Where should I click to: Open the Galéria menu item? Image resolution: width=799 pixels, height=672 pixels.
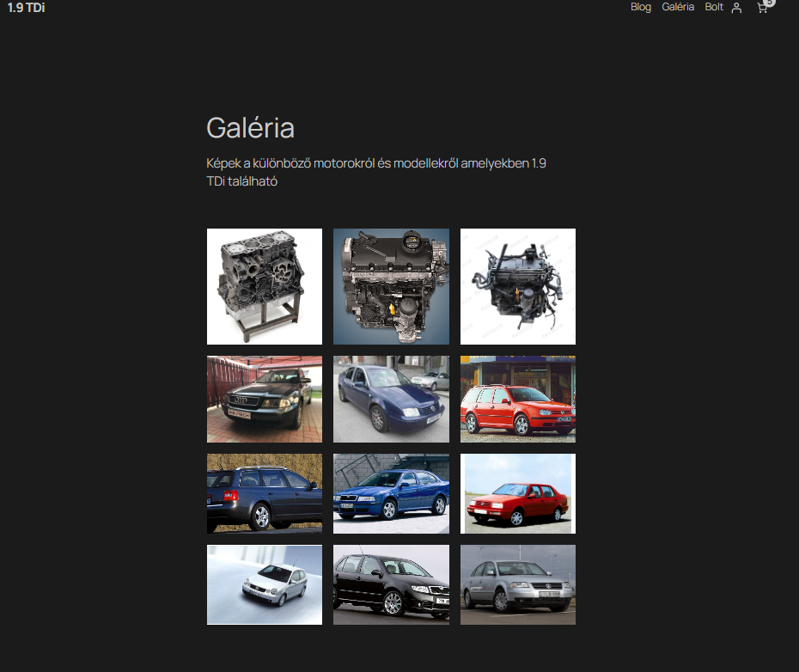(678, 7)
